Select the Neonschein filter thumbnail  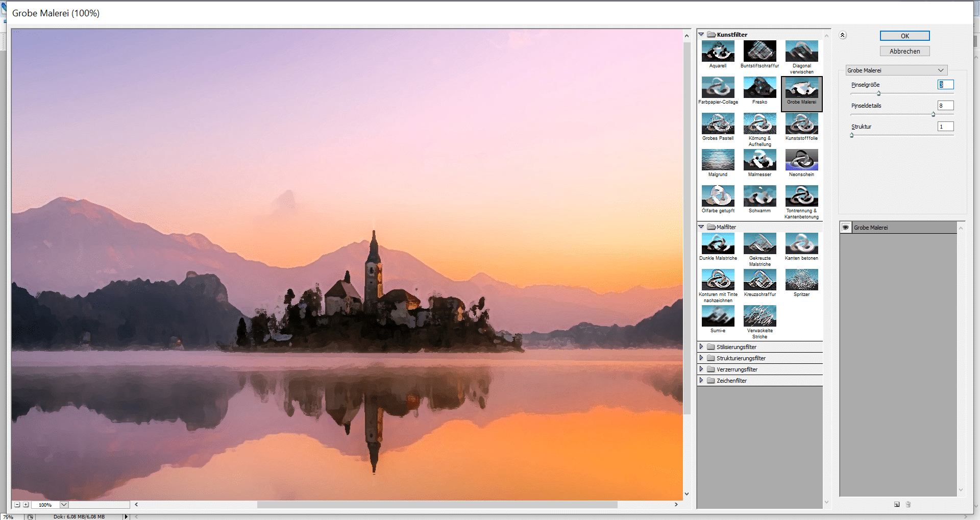[801, 160]
